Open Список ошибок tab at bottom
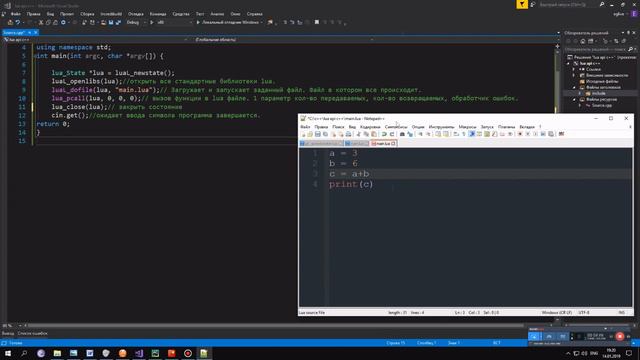 32,333
